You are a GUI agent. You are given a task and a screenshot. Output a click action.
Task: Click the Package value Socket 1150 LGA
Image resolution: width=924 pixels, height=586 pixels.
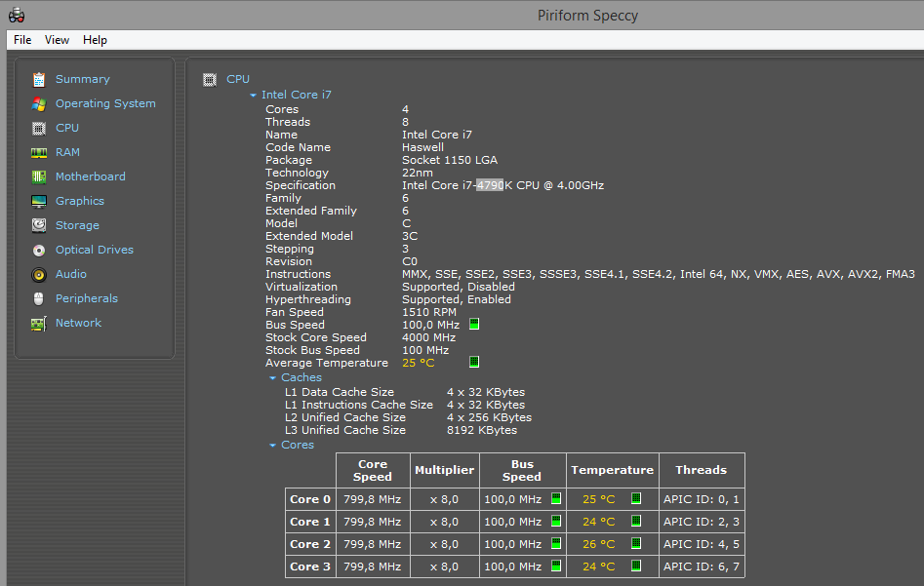pyautogui.click(x=450, y=160)
